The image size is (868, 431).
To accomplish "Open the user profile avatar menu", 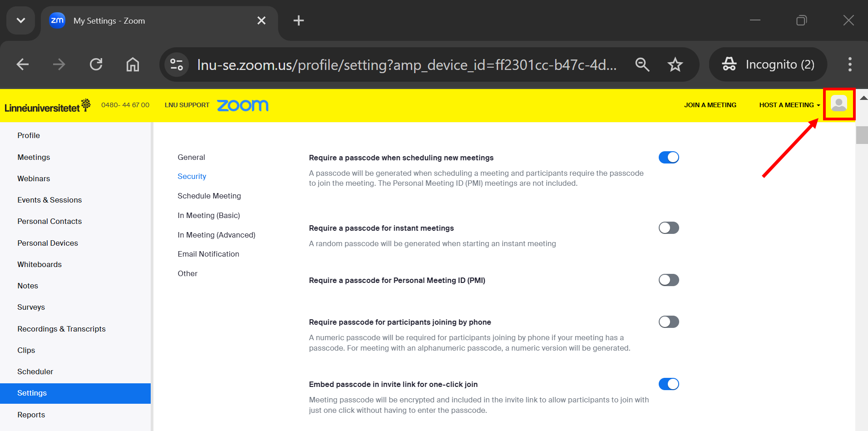I will coord(839,104).
